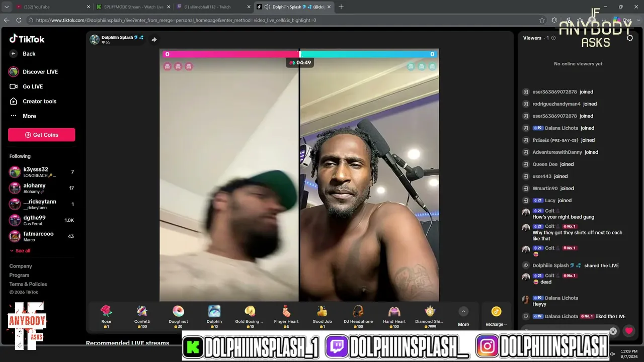
Task: Send the Hand Heart gift
Action: tap(394, 316)
